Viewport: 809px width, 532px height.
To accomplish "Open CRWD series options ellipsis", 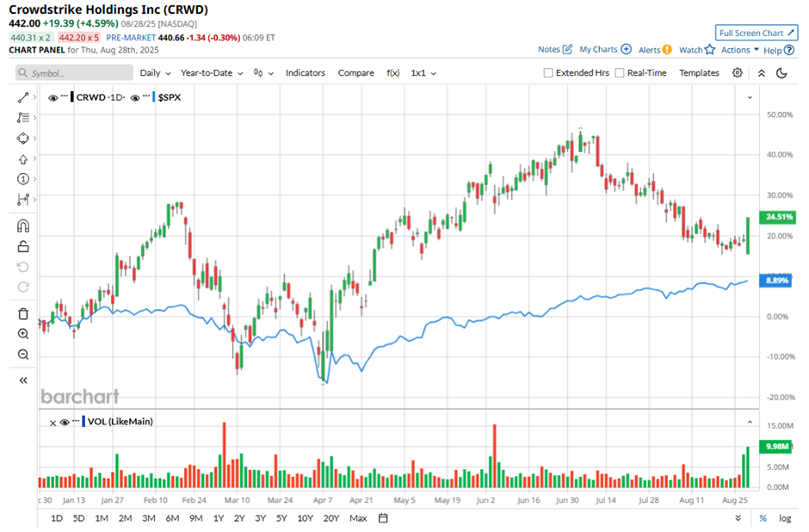I will pyautogui.click(x=64, y=96).
